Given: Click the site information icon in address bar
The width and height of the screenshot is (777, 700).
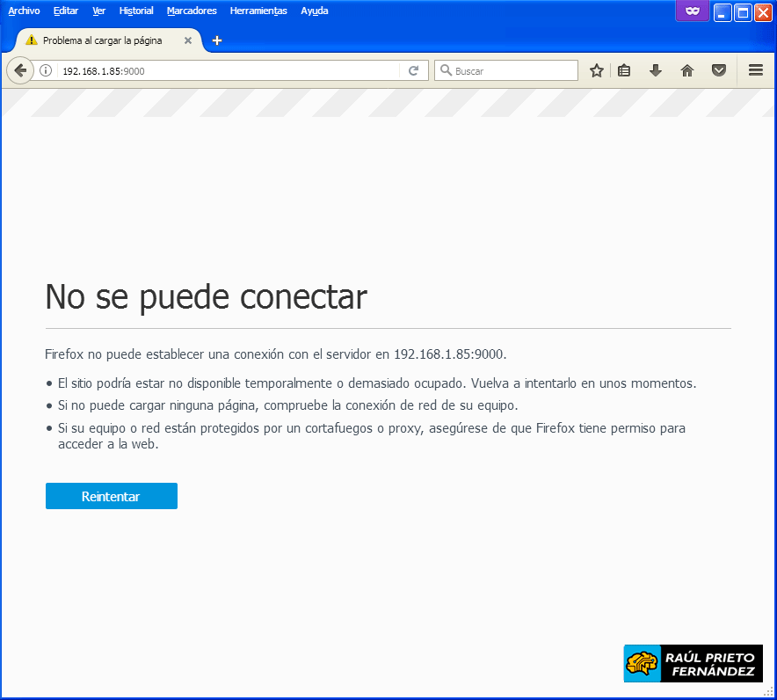Looking at the screenshot, I should tap(46, 70).
